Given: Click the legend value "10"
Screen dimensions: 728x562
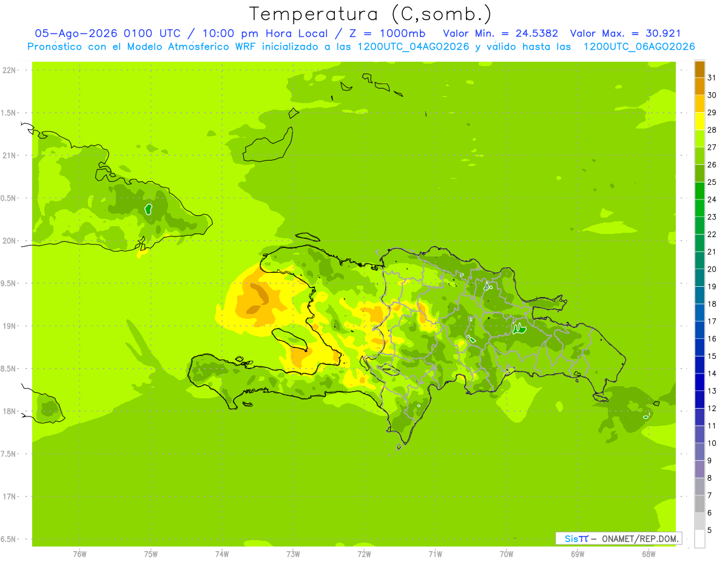Looking at the screenshot, I should click(x=712, y=443).
